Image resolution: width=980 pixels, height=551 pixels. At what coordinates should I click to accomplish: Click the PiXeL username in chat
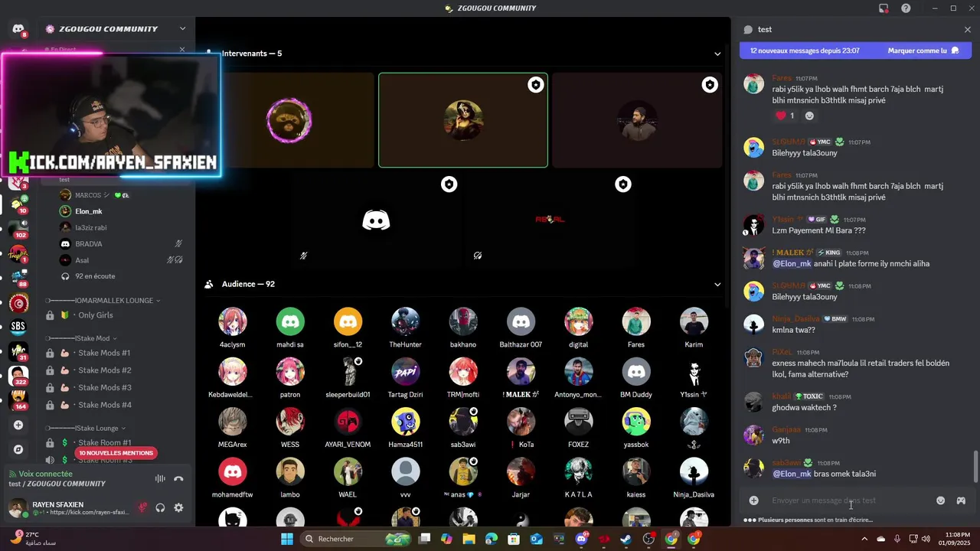[782, 353]
